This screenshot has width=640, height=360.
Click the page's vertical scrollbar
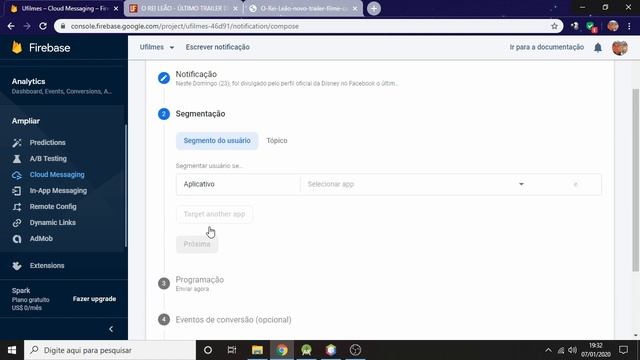(x=635, y=180)
